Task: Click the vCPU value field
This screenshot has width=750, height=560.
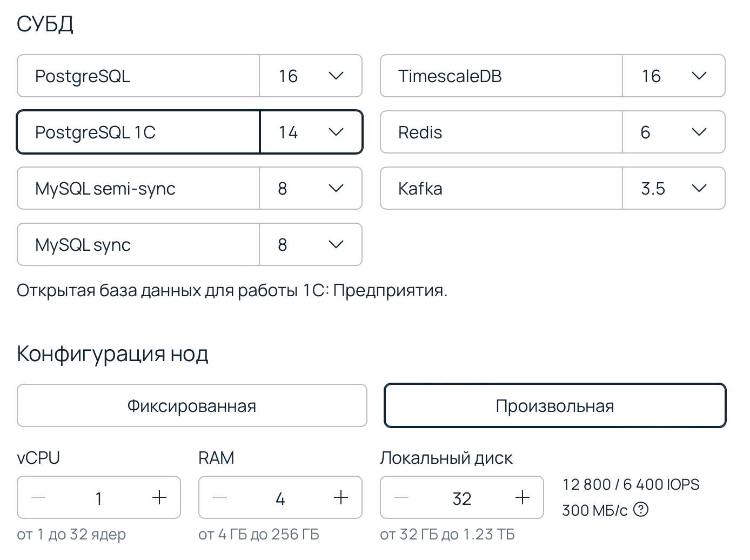Action: (99, 498)
